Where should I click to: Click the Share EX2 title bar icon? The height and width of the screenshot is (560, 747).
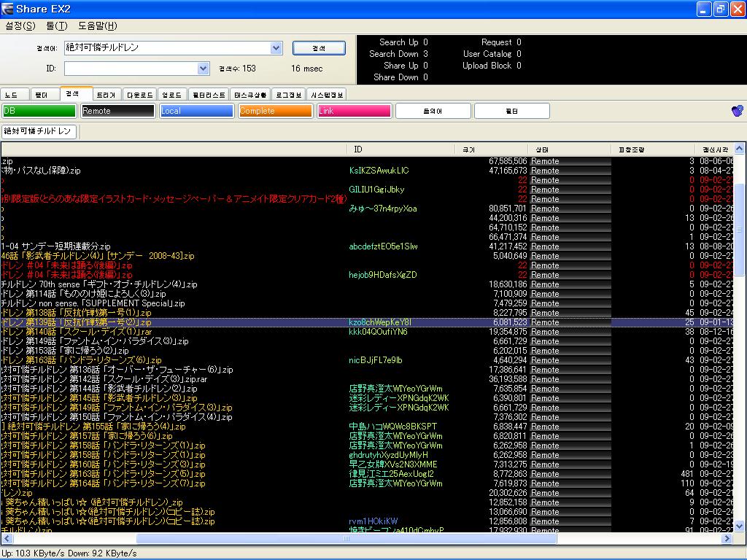click(x=7, y=9)
